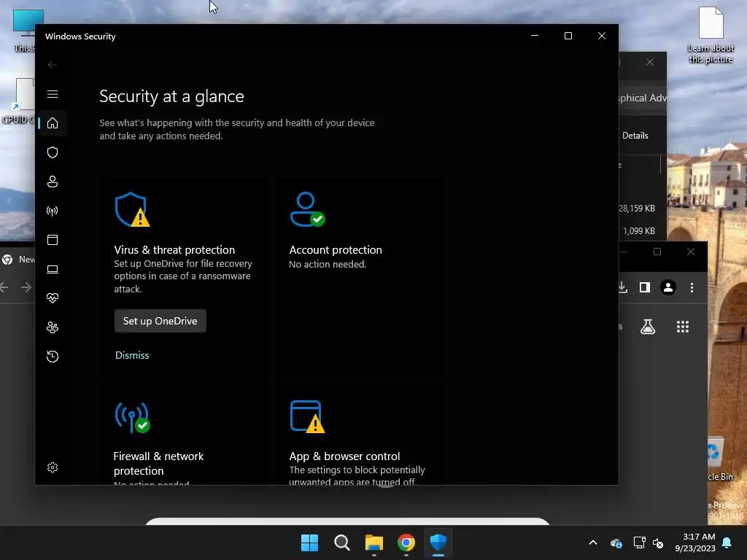This screenshot has width=747, height=560.
Task: Select the Home sidebar icon
Action: [53, 122]
